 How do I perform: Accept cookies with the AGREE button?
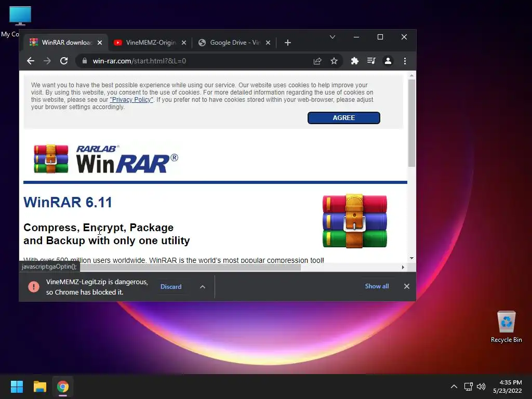point(344,118)
